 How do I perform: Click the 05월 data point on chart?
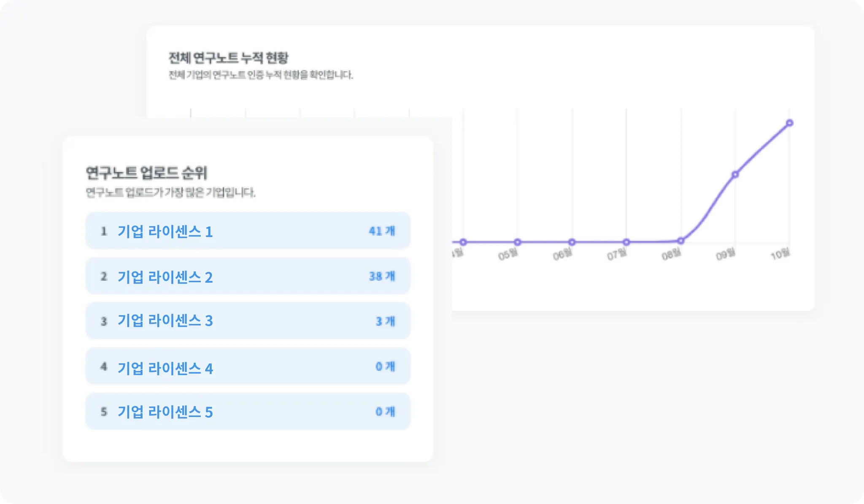517,242
